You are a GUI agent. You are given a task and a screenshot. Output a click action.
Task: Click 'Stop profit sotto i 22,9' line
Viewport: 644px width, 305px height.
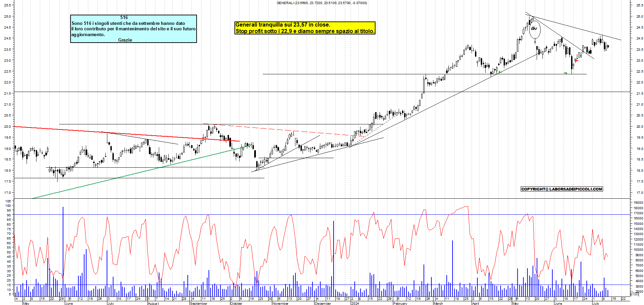(x=305, y=31)
